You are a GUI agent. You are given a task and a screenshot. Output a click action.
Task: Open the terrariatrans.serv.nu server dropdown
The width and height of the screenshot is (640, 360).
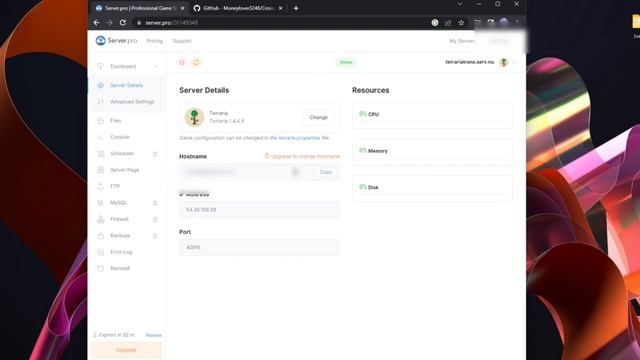(x=513, y=62)
